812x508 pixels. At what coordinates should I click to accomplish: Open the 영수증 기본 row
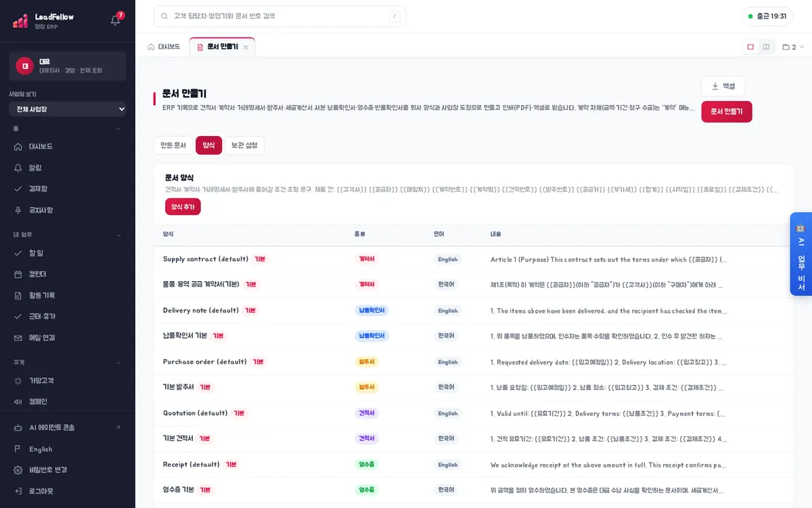pos(473,490)
